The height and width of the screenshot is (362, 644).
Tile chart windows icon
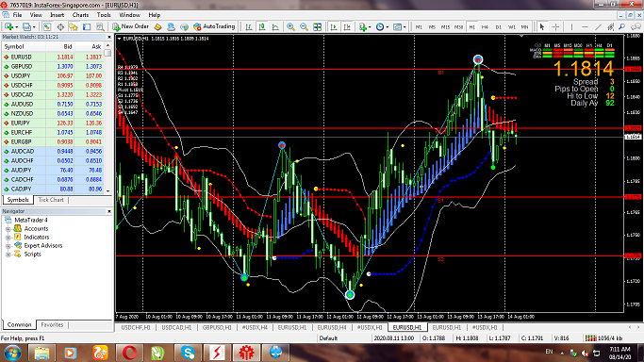pos(317,26)
